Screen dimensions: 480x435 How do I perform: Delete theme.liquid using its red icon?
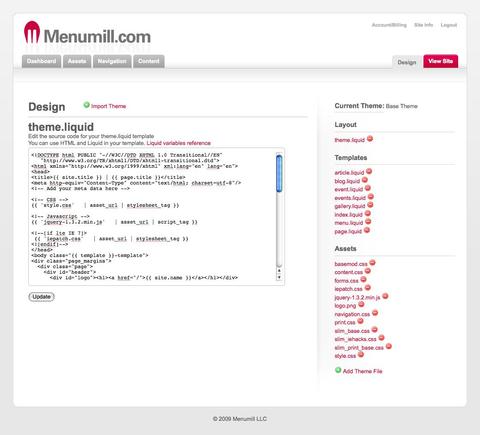370,139
